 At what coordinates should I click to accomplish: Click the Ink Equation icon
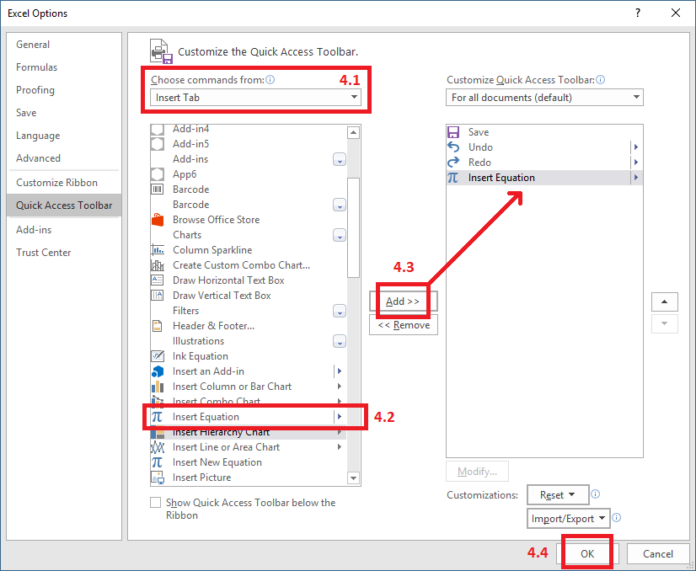(x=158, y=356)
